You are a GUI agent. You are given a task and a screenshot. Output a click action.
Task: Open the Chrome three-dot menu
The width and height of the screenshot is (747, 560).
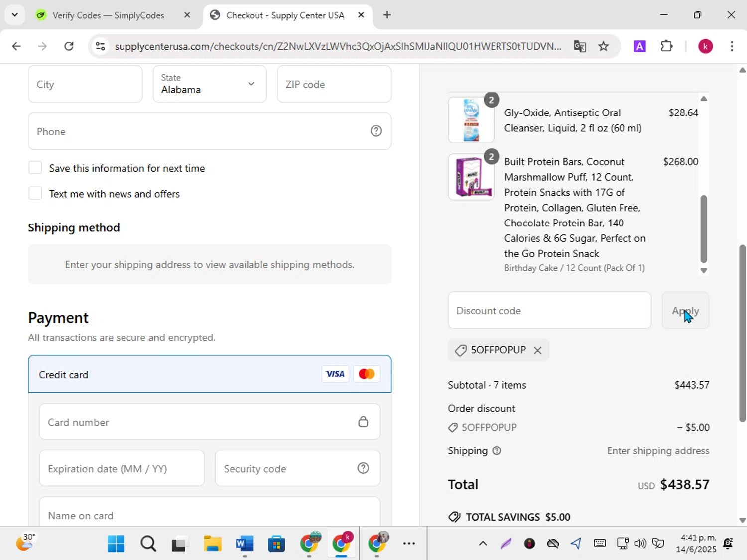click(x=732, y=46)
